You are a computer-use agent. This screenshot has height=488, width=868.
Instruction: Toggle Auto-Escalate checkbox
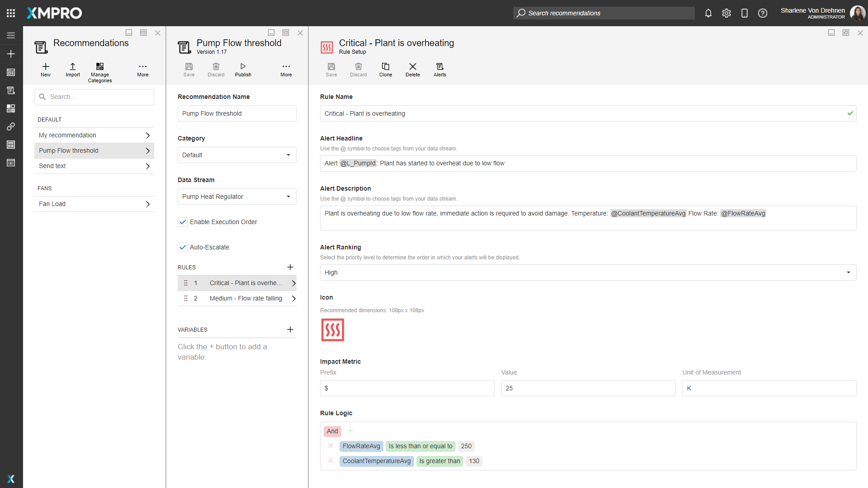tap(183, 247)
